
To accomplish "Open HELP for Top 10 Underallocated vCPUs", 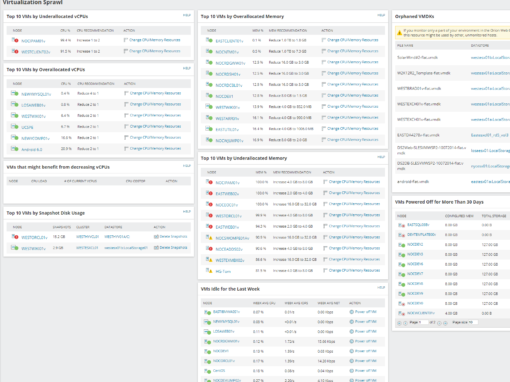I will click(x=187, y=15).
